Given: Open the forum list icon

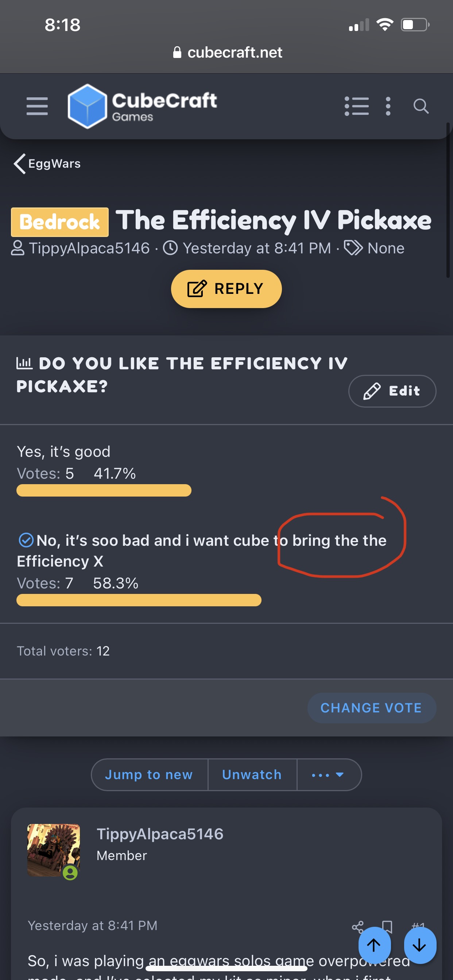Looking at the screenshot, I should click(x=356, y=106).
